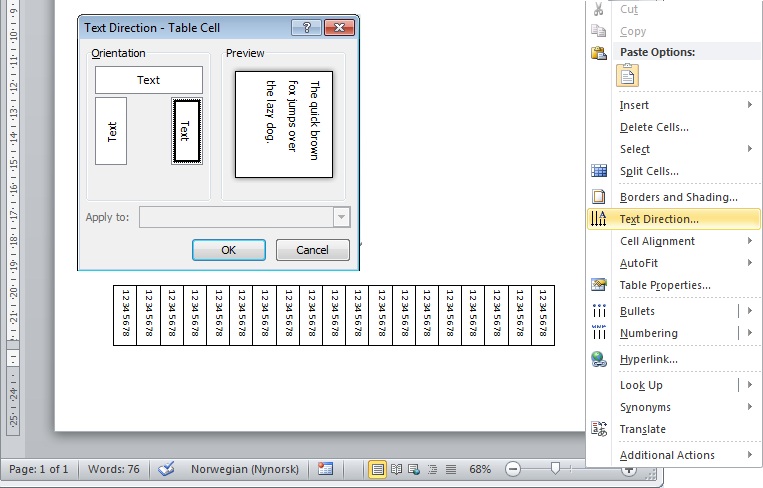
Task: Click the Words: 76 count
Action: pyautogui.click(x=113, y=469)
